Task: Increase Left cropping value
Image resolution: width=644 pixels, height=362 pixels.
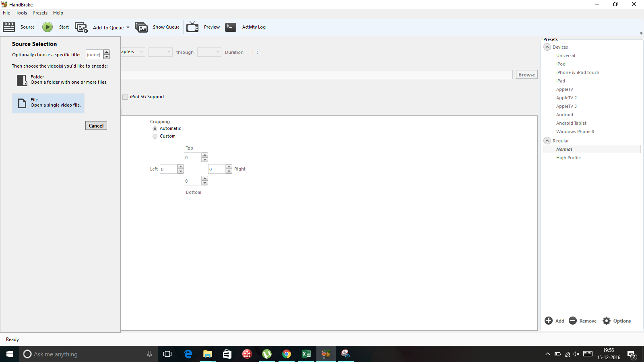Action: [181, 167]
